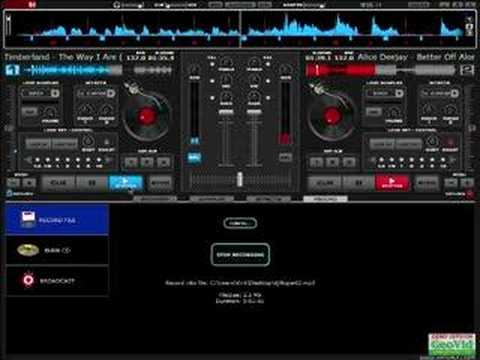Click right channel treble EQ knob

(x=254, y=62)
